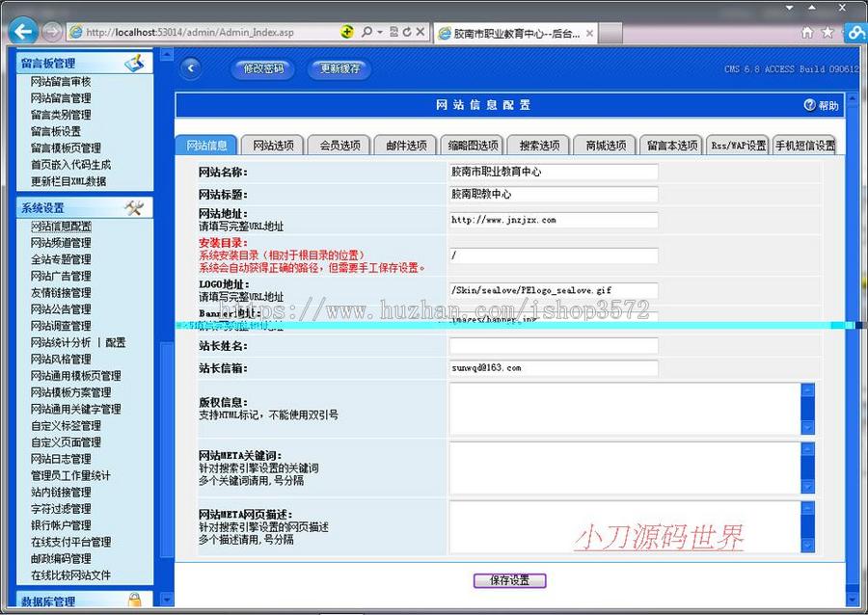Screen dimensions: 868x615
Task: Open the search provider dropdown in address bar
Action: (x=379, y=31)
